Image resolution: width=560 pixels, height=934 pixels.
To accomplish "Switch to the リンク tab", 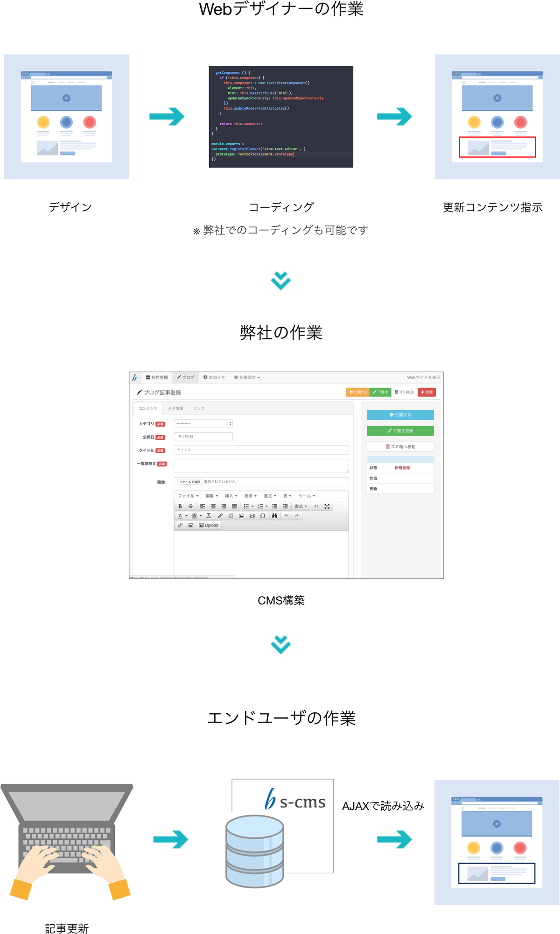I will [199, 408].
